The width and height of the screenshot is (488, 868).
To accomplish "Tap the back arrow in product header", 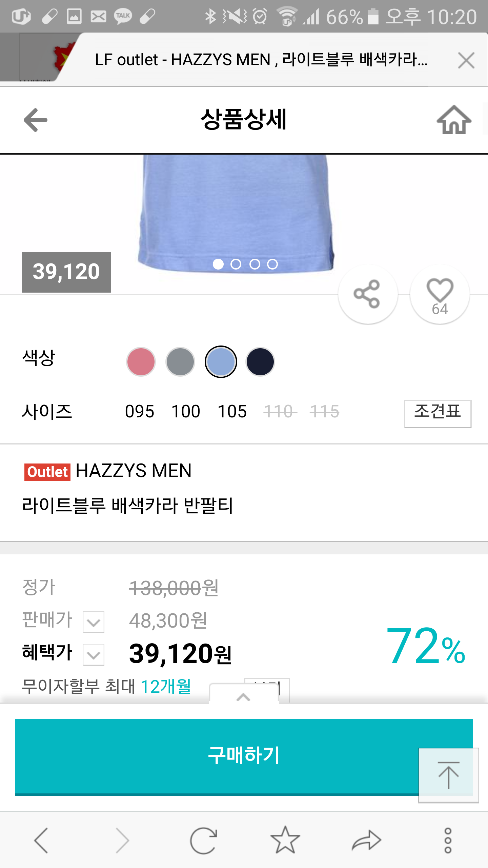I will pyautogui.click(x=36, y=120).
